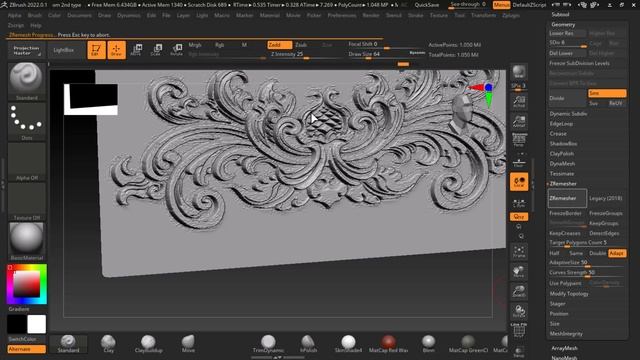The height and width of the screenshot is (360, 640).
Task: Open the Standard brush thumbnail
Action: point(27,82)
